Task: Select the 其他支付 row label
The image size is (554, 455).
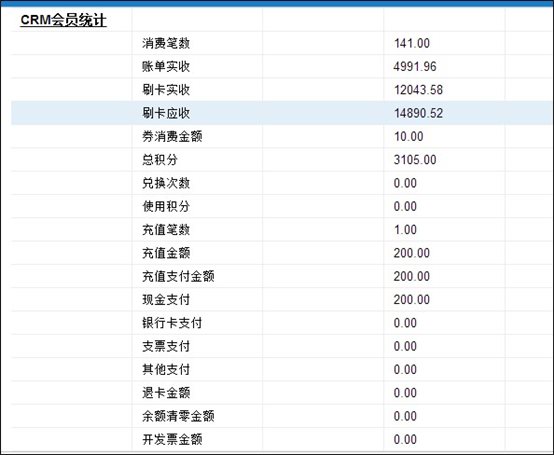Action: [166, 370]
